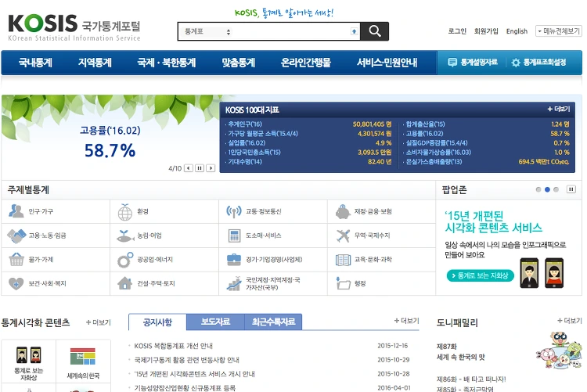This screenshot has height=392, width=587.
Task: Open 통계로 보는 자화상 phone icon
Action: [29, 355]
